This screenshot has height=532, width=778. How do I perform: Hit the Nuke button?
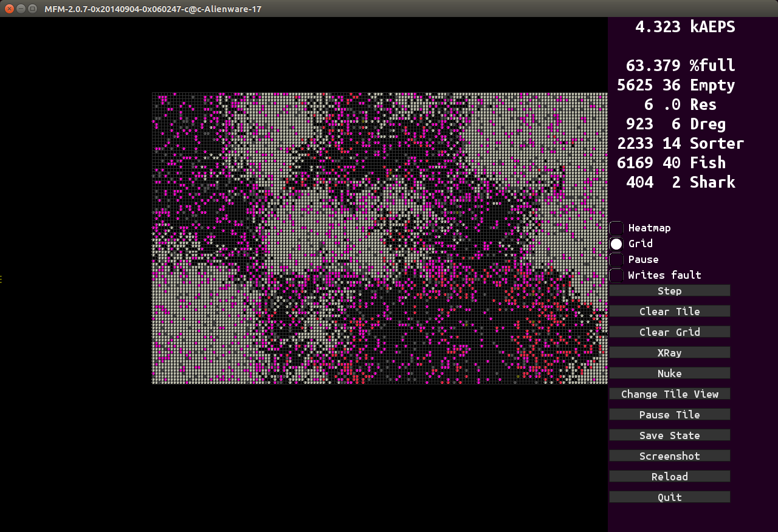[x=669, y=373]
